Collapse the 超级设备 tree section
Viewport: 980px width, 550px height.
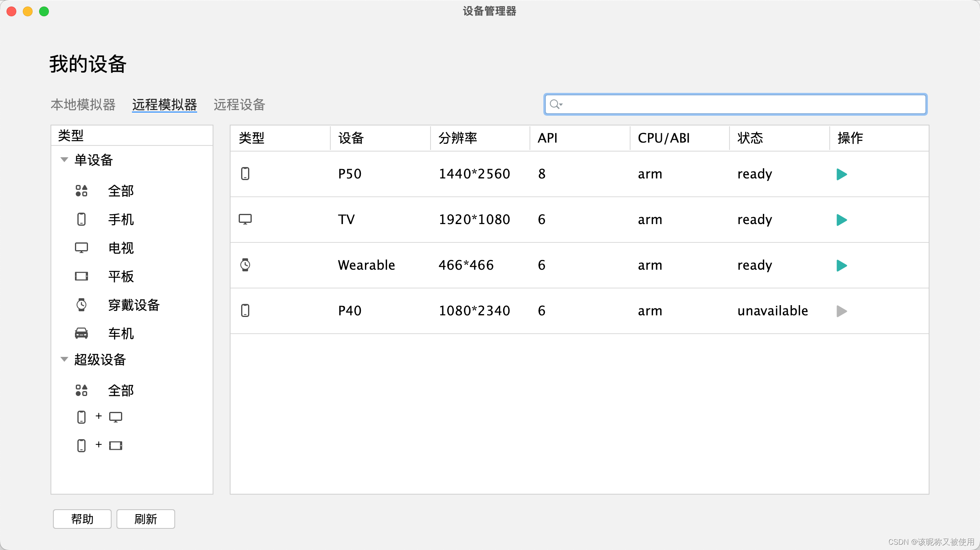pyautogui.click(x=64, y=359)
